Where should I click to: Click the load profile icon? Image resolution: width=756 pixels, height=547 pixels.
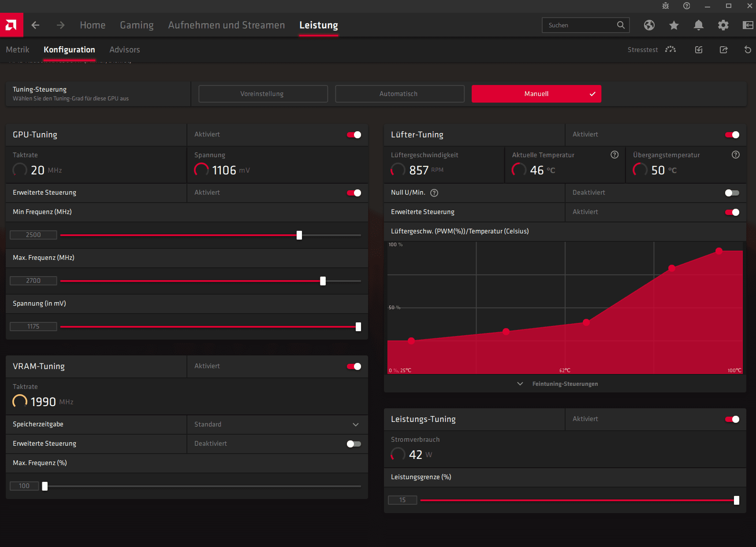point(699,49)
